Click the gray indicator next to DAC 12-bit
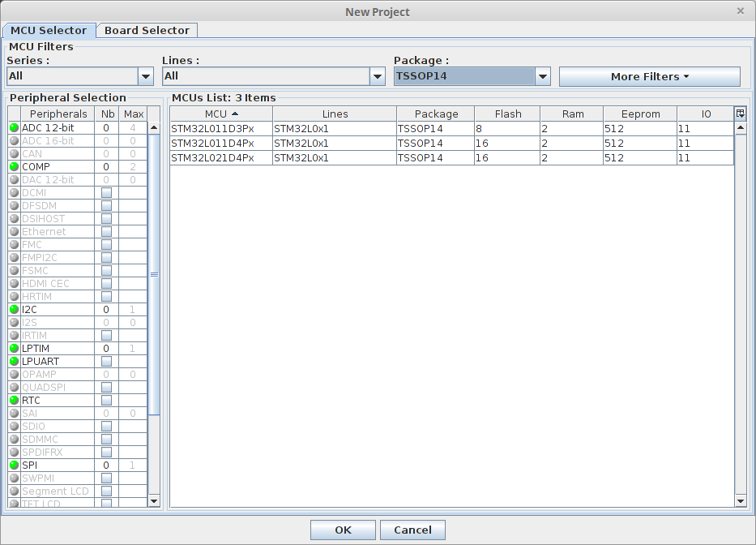The height and width of the screenshot is (545, 756). pyautogui.click(x=14, y=179)
